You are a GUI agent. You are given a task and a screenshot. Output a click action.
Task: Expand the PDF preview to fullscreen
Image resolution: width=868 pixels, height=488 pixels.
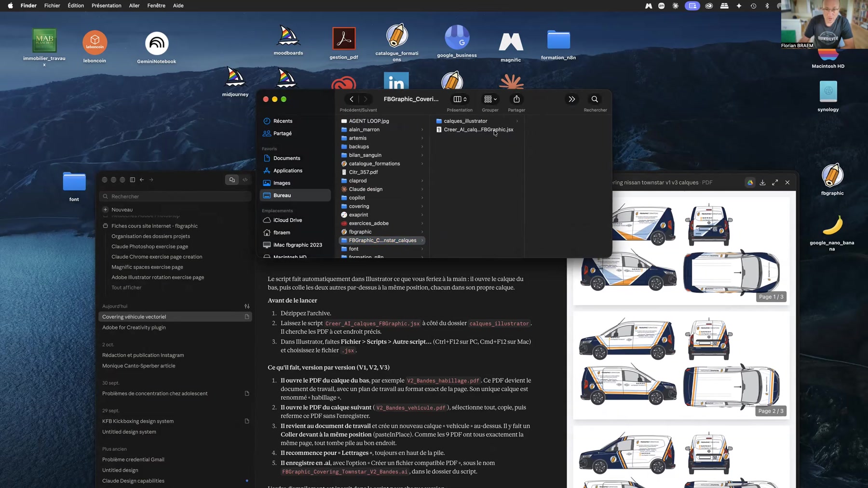coord(775,183)
